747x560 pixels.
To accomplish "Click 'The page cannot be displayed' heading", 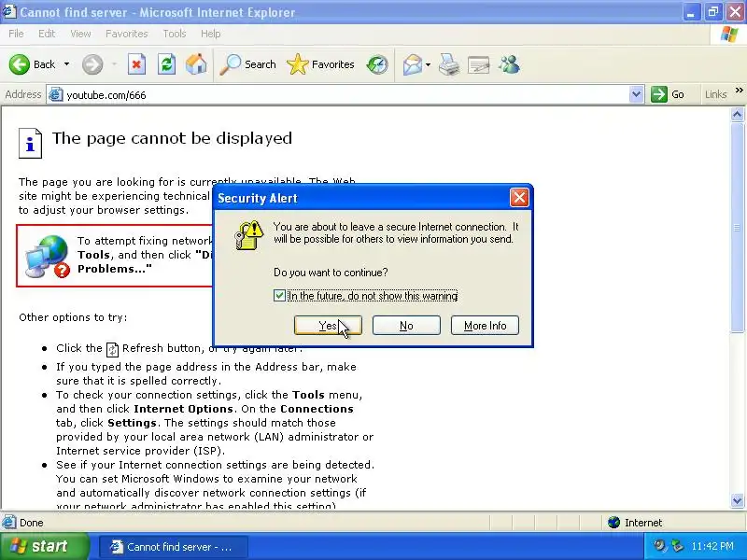I will [x=172, y=138].
